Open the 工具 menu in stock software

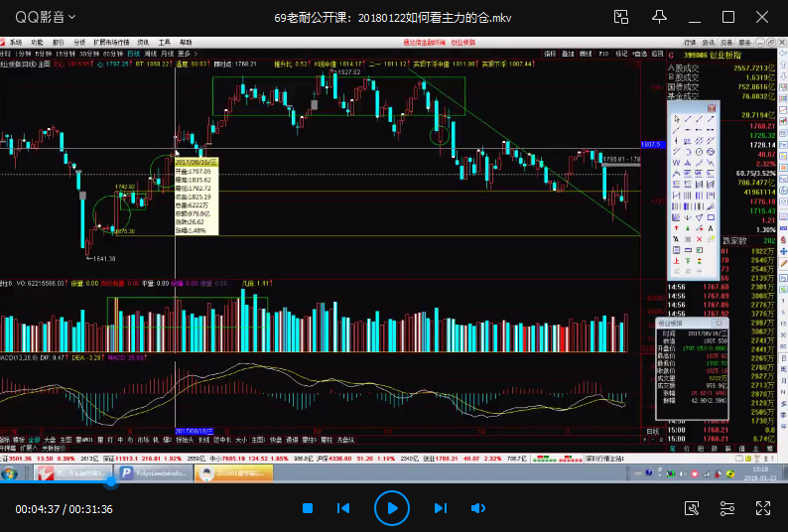[164, 43]
